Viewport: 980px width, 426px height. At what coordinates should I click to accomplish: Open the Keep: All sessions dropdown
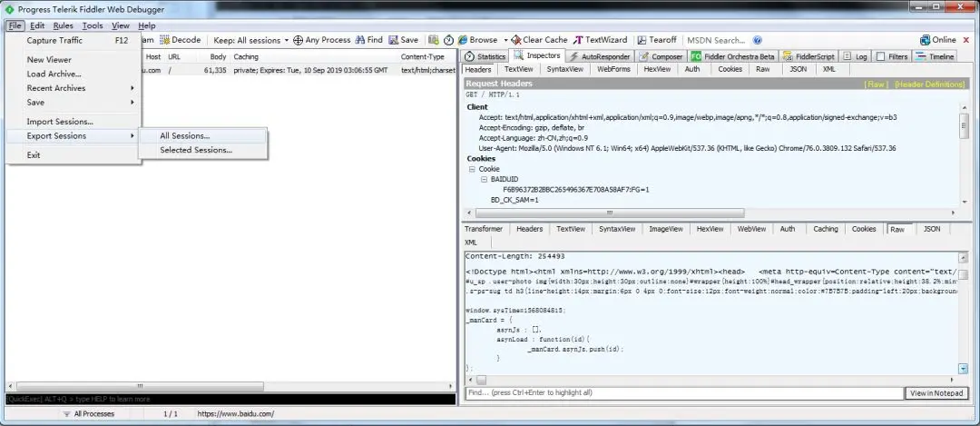(x=250, y=40)
